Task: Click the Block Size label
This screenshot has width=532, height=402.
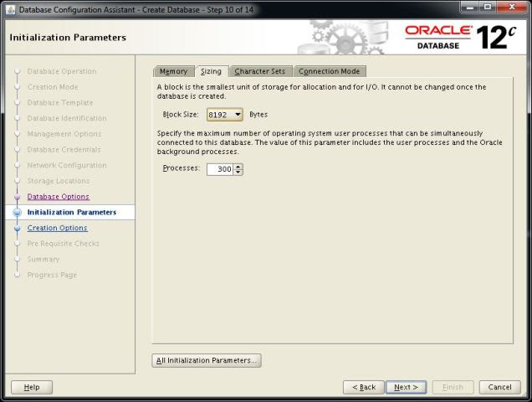Action: pos(181,115)
